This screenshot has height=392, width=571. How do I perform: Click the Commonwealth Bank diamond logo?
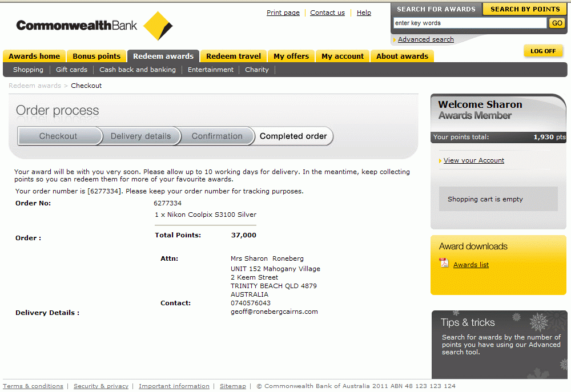(158, 26)
